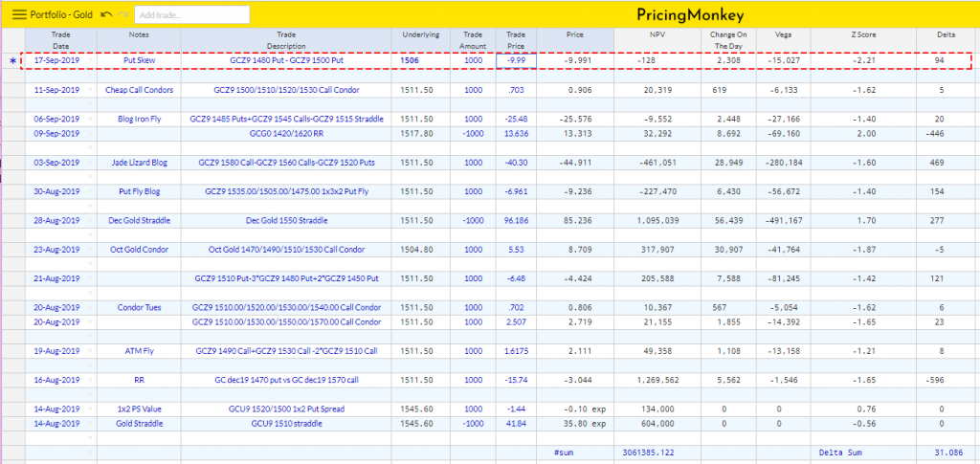
Task: Focus the Add trade input box
Action: (x=192, y=14)
